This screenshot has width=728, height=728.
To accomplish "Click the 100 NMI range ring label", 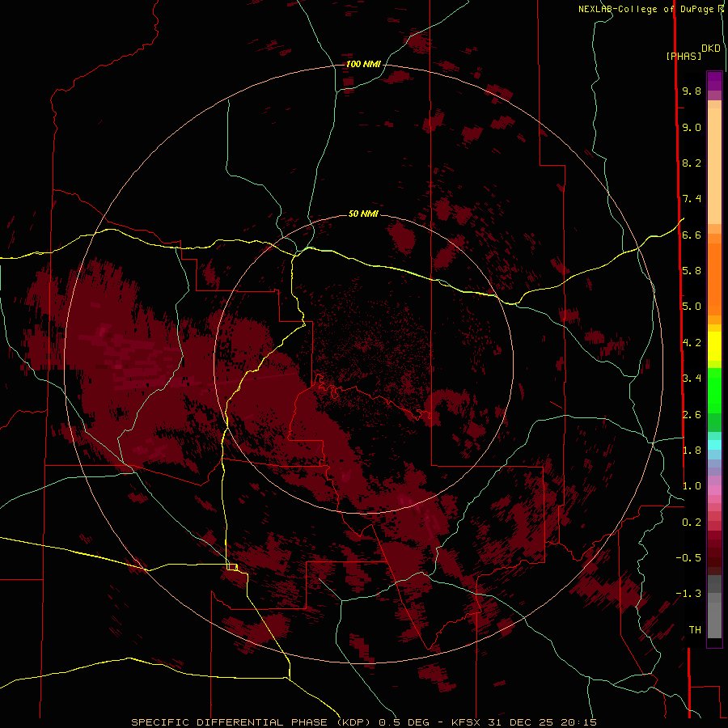I will [363, 64].
